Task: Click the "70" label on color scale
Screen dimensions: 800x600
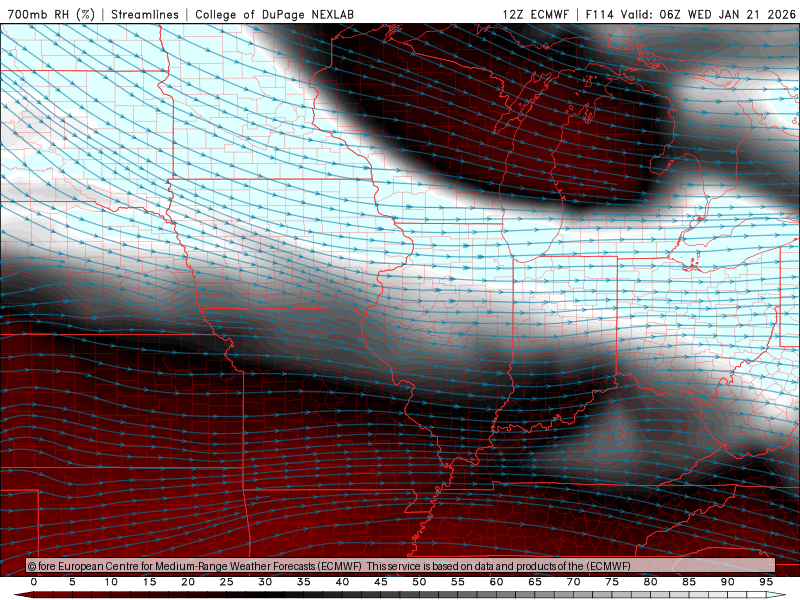Action: click(x=573, y=582)
